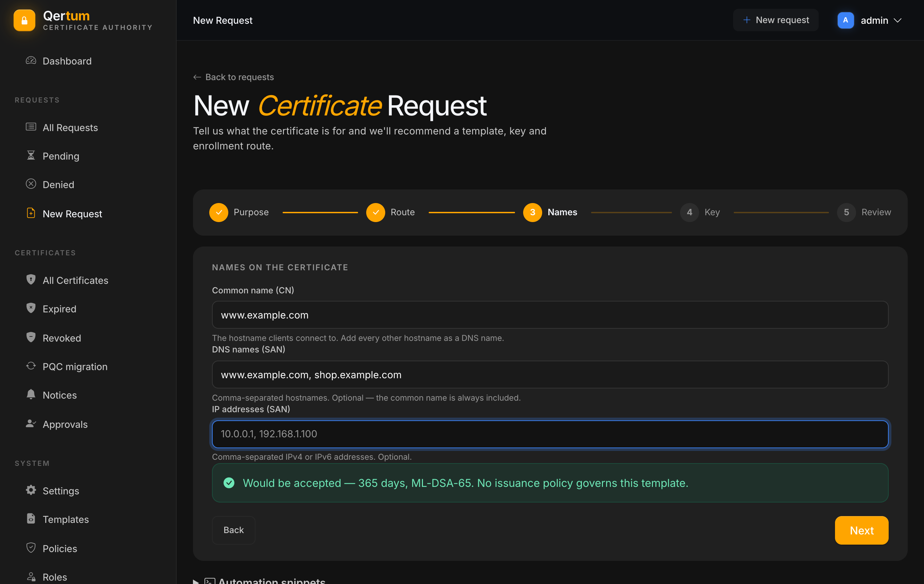Click the IP addresses (SAN) input field
Image resolution: width=924 pixels, height=584 pixels.
pyautogui.click(x=550, y=434)
